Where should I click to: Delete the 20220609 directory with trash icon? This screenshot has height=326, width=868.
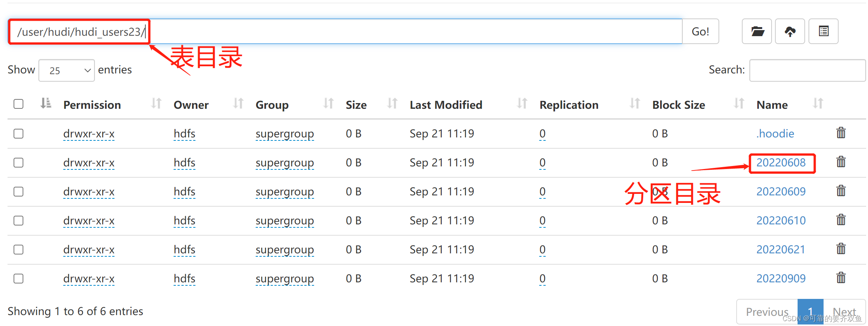(x=841, y=191)
